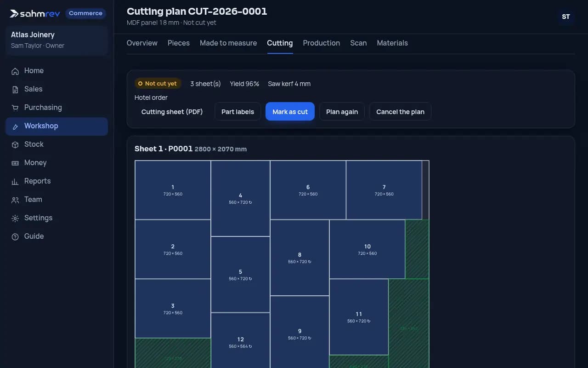Click the Home house icon in sidebar

[15, 71]
